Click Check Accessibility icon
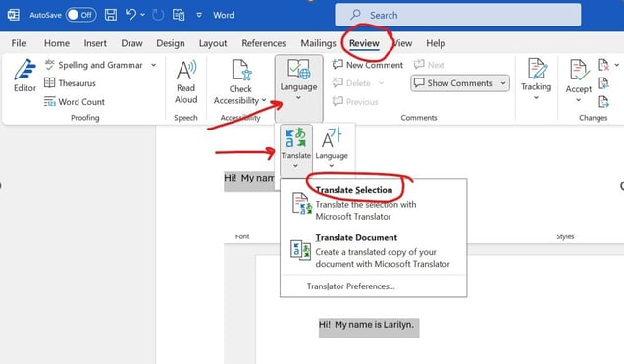The height and width of the screenshot is (364, 624). click(240, 70)
